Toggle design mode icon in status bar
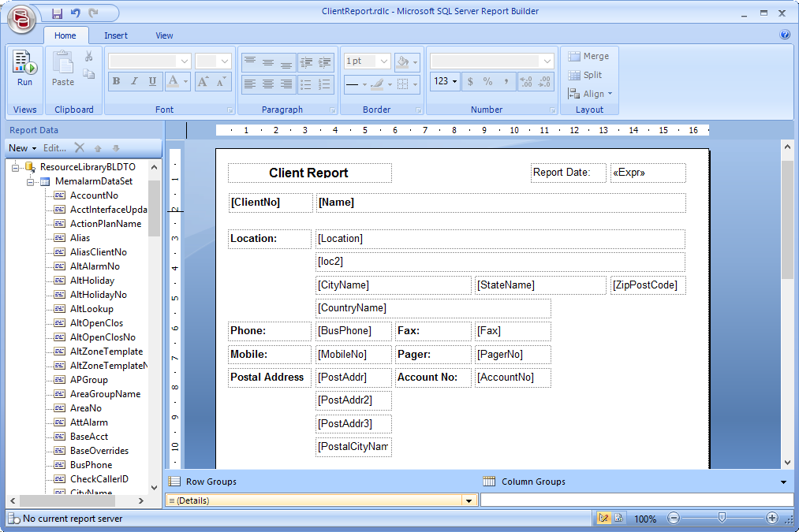This screenshot has height=532, width=799. point(604,519)
